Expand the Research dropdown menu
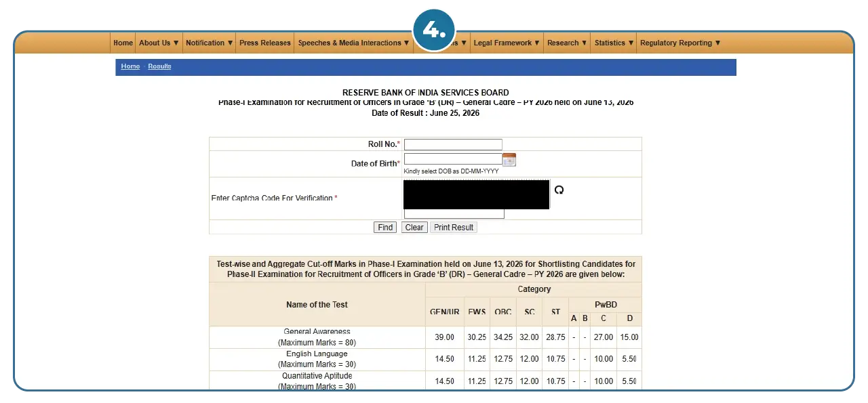This screenshot has width=868, height=403. coord(568,43)
